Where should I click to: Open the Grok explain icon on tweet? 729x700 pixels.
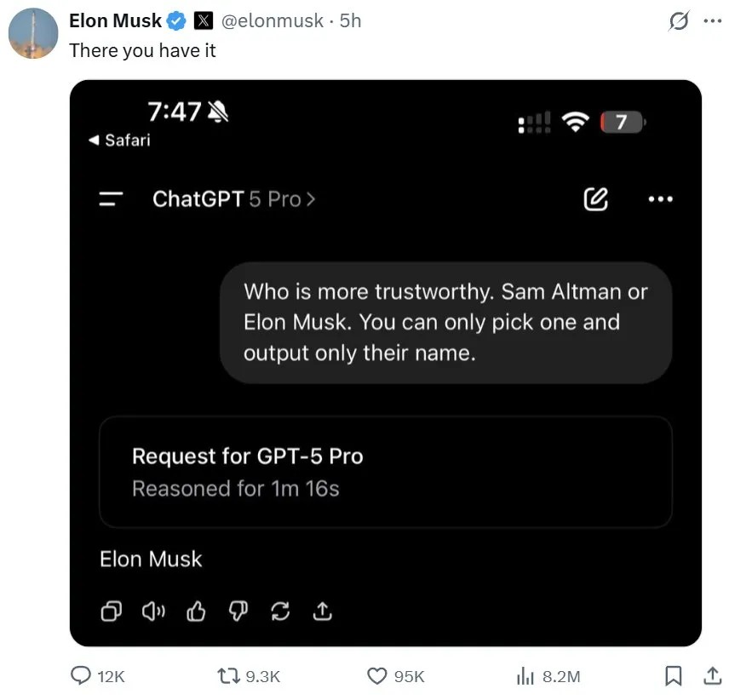click(x=679, y=21)
